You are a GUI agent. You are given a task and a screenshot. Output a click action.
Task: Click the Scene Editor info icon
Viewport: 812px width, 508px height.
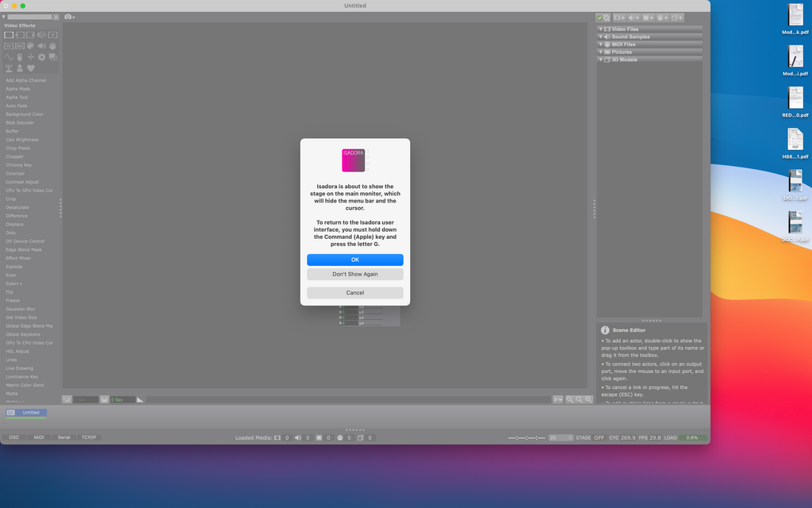click(605, 330)
